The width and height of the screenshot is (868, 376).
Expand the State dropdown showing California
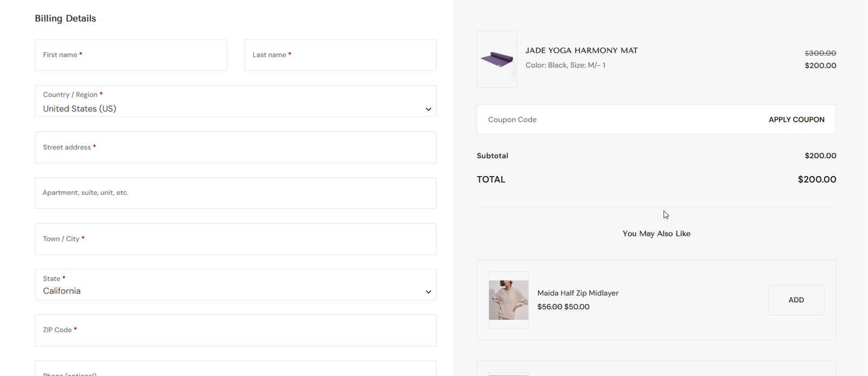pos(235,285)
